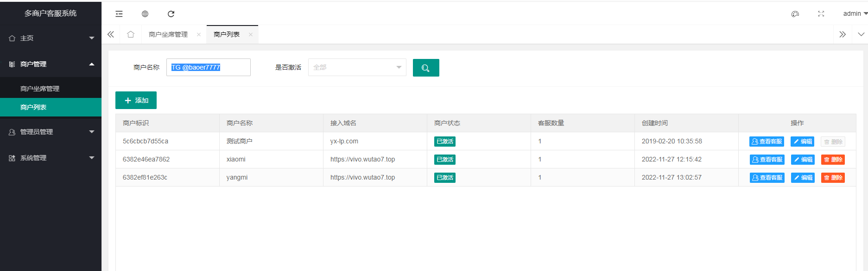Click the 商户名称 input field

tap(208, 68)
